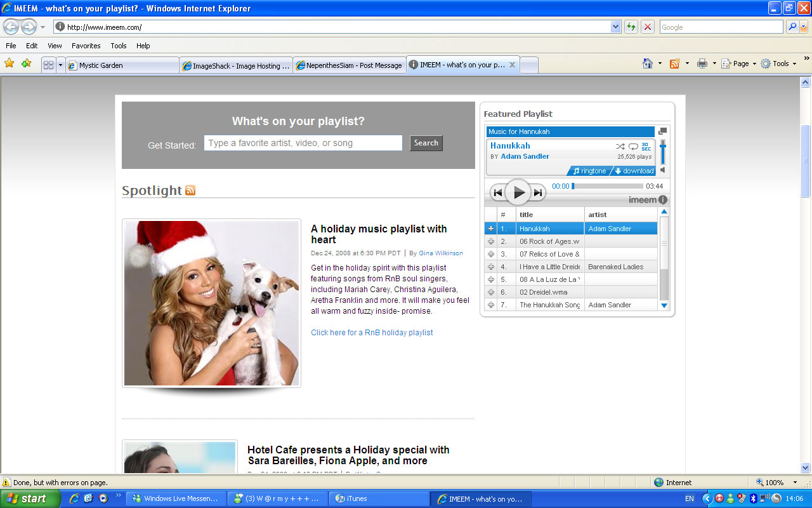Open the File menu
Image resolution: width=812 pixels, height=508 pixels.
11,46
